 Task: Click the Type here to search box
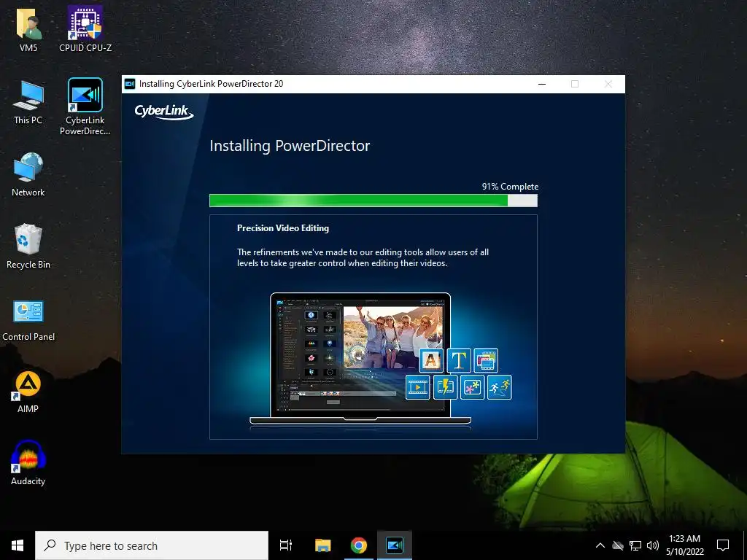tap(152, 545)
